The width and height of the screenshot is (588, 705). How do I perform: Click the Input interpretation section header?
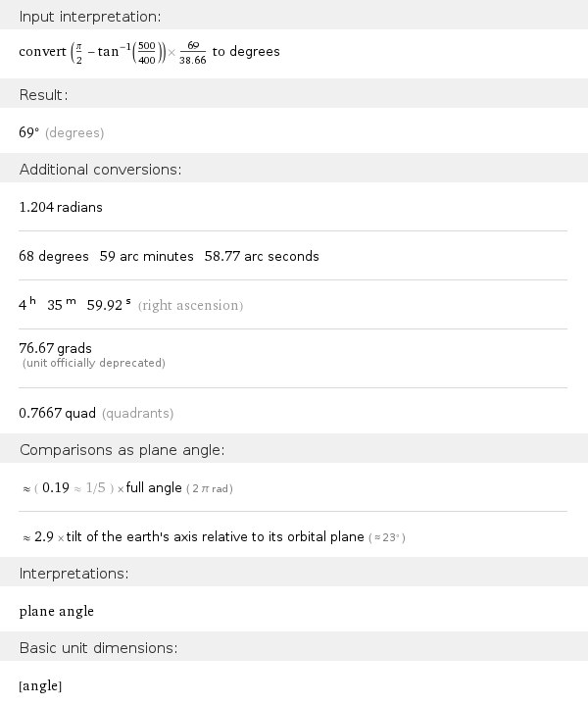pyautogui.click(x=90, y=17)
